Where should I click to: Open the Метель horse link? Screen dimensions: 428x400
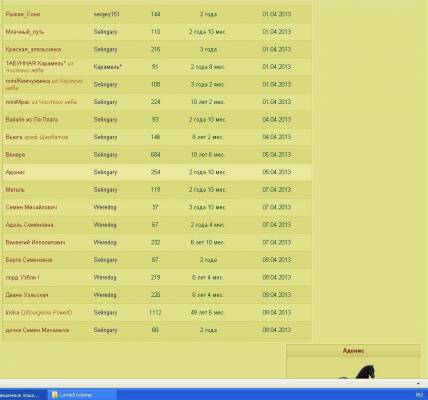(x=15, y=190)
